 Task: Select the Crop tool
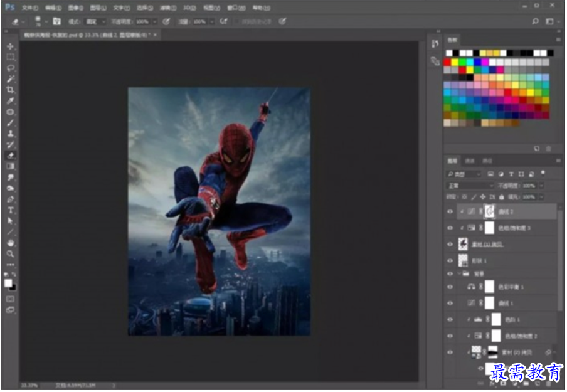pyautogui.click(x=10, y=90)
